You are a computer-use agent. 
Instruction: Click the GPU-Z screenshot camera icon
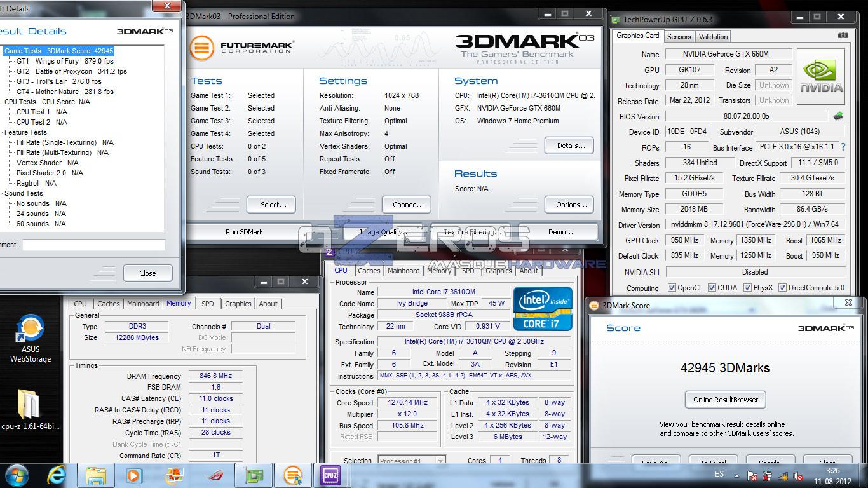tap(843, 36)
